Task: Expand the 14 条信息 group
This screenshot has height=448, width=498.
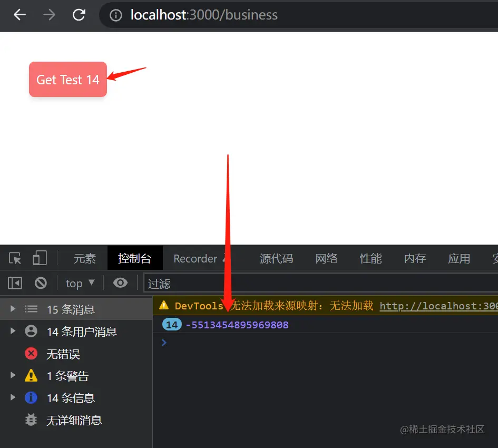Action: (13, 397)
